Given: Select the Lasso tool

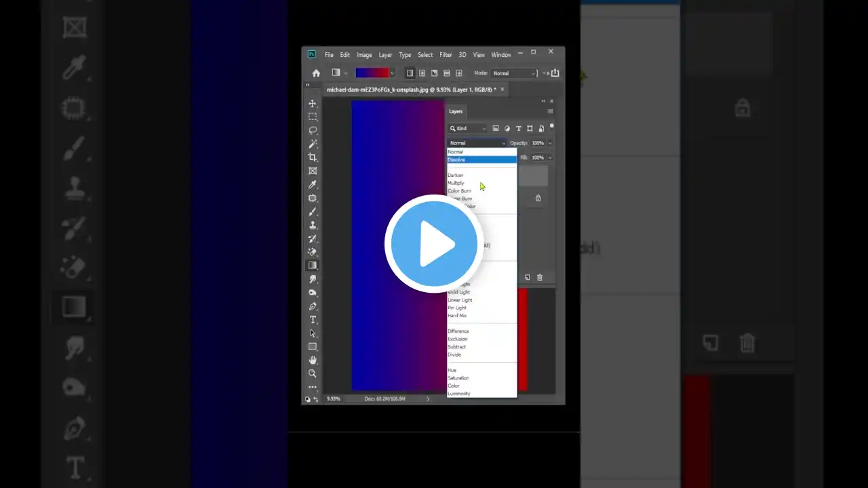Looking at the screenshot, I should 313,130.
